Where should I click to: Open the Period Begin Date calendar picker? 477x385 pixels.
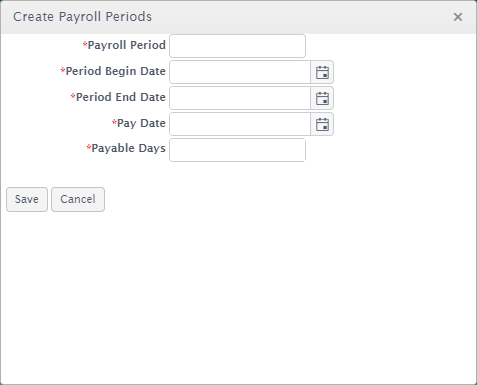coord(322,72)
